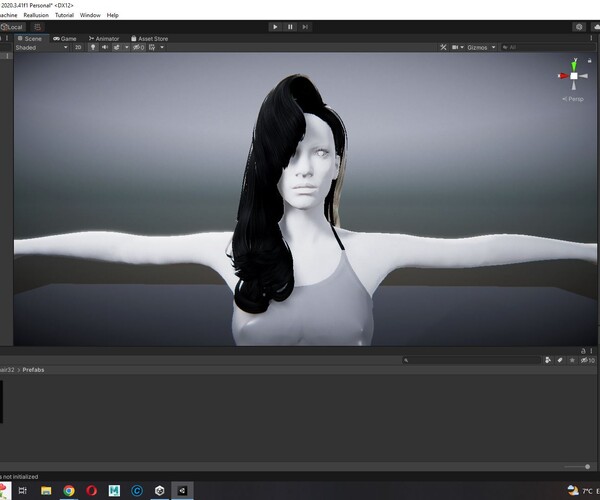Image resolution: width=600 pixels, height=500 pixels.
Task: Toggle the scene gizmo rotation lock
Action: pyautogui.click(x=590, y=60)
